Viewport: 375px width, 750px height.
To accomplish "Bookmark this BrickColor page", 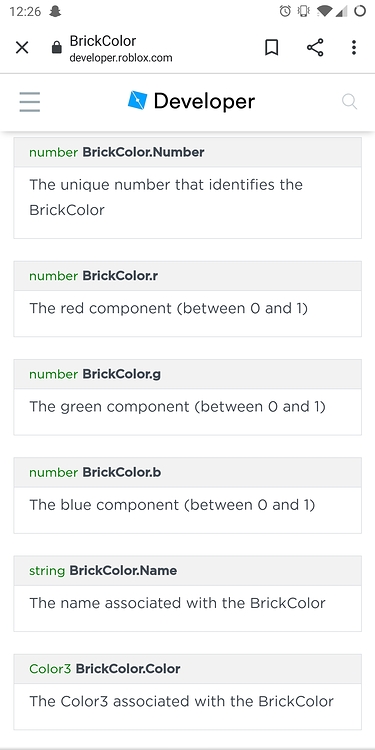I will [x=272, y=47].
